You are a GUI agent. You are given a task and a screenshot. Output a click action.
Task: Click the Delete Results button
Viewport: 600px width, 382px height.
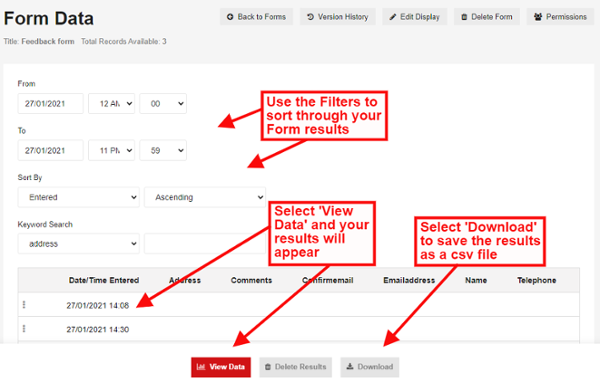pyautogui.click(x=295, y=367)
